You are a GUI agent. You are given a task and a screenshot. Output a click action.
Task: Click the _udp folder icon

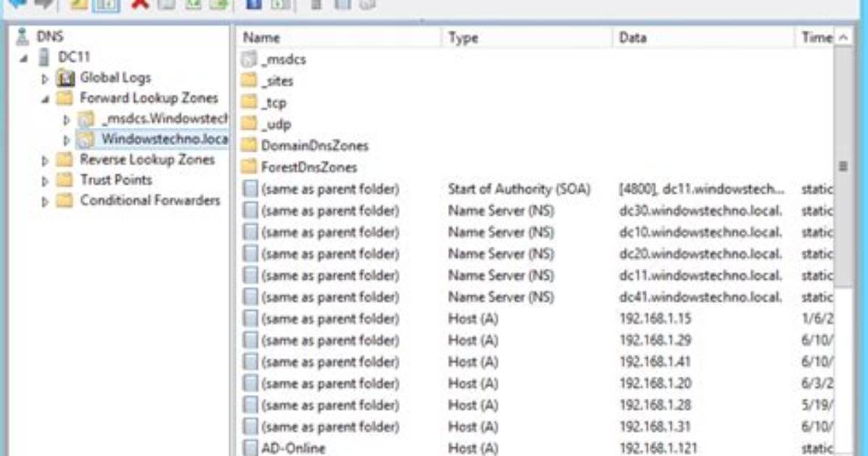[250, 124]
